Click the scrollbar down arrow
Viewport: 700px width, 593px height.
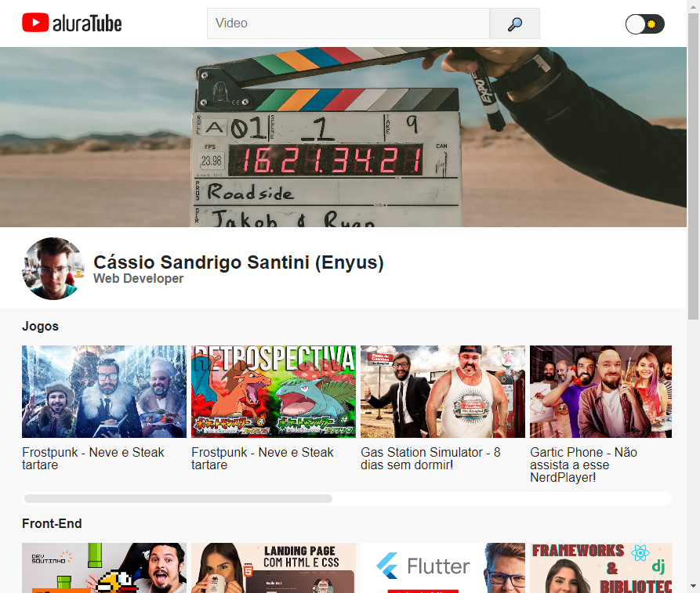pos(693,586)
